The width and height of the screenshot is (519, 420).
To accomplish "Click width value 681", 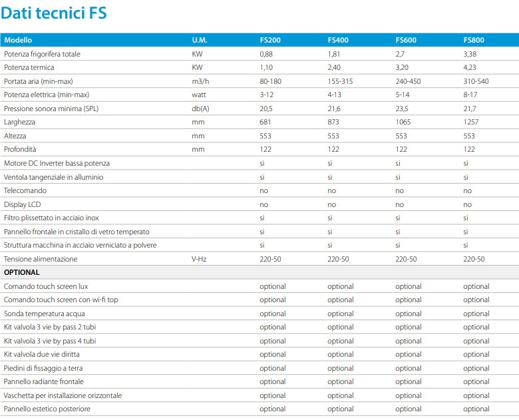I will click(x=265, y=122).
